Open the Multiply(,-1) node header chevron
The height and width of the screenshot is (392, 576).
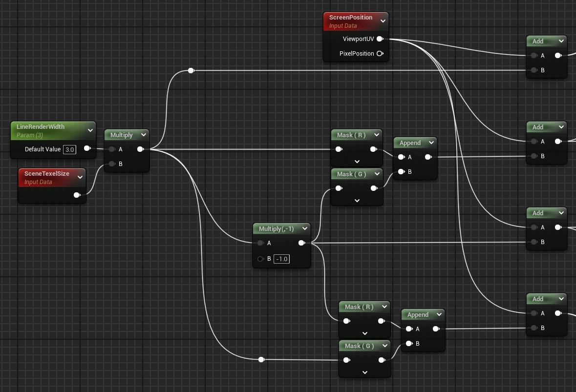(304, 228)
